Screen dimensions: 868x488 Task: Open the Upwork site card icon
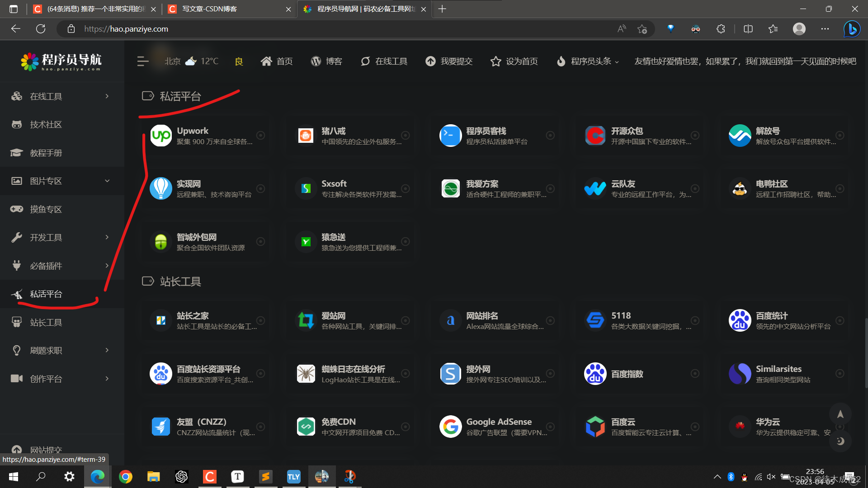(x=161, y=136)
